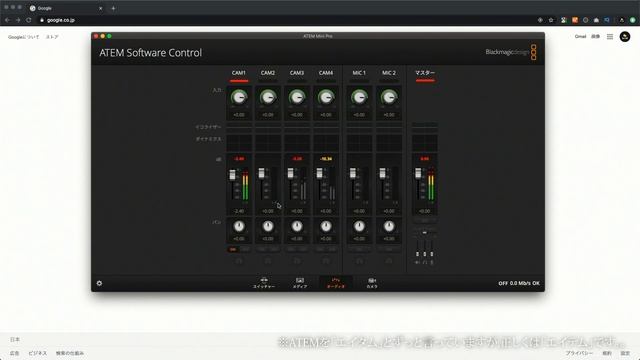Screen dimensions: 640x360
Task: Toggle CAM2 AFV button
Action: pyautogui.click(x=274, y=249)
